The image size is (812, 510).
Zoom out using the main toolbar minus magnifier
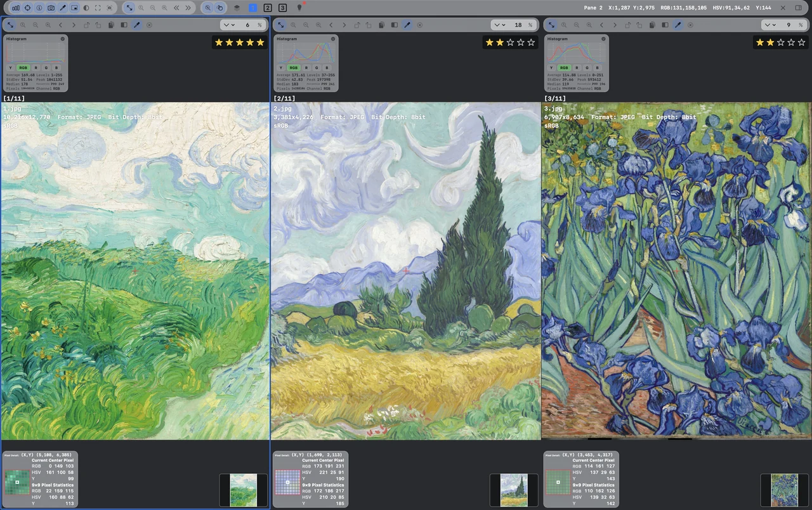tap(153, 8)
